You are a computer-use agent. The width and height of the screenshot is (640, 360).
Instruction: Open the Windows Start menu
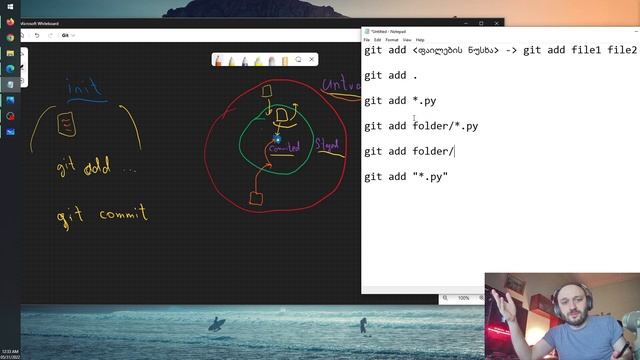10,6
